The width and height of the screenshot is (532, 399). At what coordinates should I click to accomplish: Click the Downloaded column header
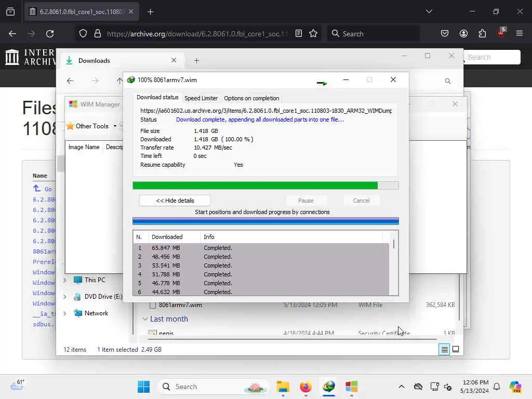[x=175, y=237]
